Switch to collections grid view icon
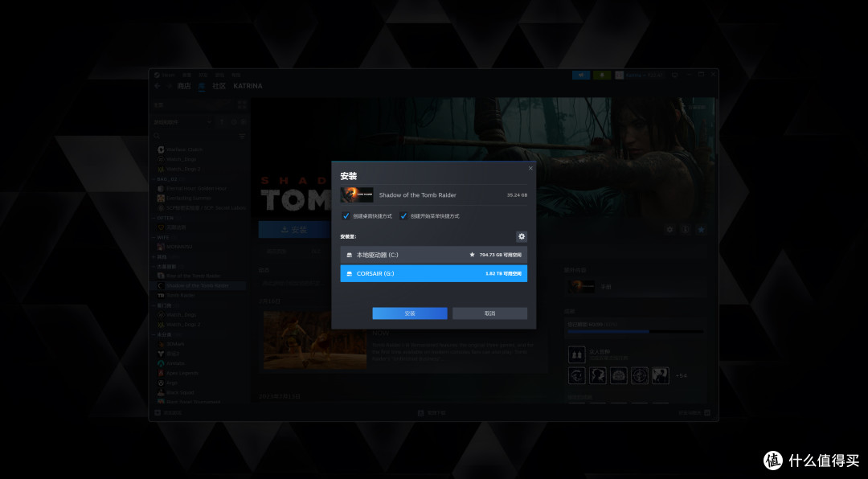868x479 pixels. 242,104
